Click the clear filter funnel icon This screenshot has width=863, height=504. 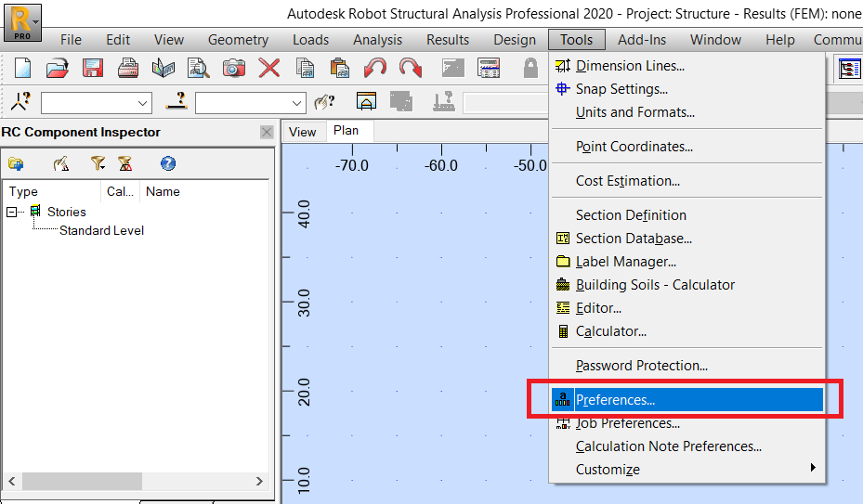(x=125, y=163)
